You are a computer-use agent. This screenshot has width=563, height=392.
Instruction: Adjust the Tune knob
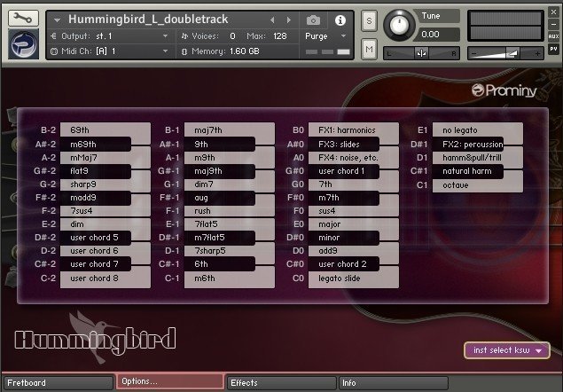click(x=399, y=25)
